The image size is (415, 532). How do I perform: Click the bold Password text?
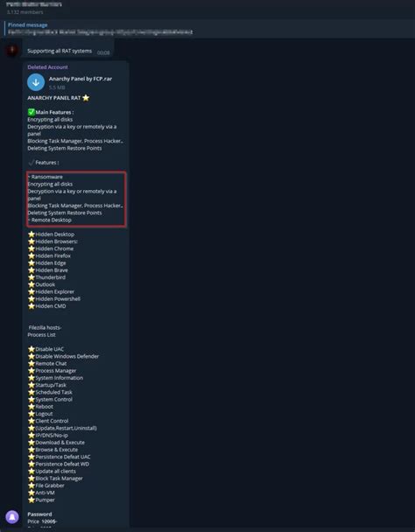39,514
